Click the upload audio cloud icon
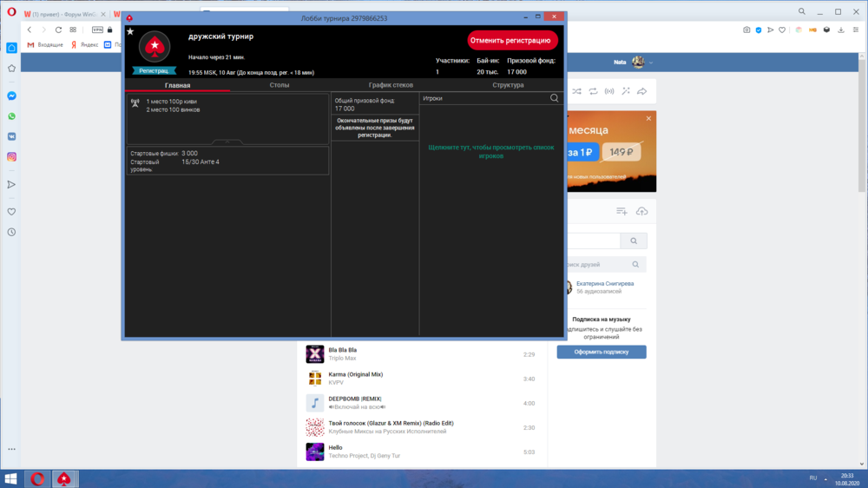This screenshot has width=868, height=488. 641,211
